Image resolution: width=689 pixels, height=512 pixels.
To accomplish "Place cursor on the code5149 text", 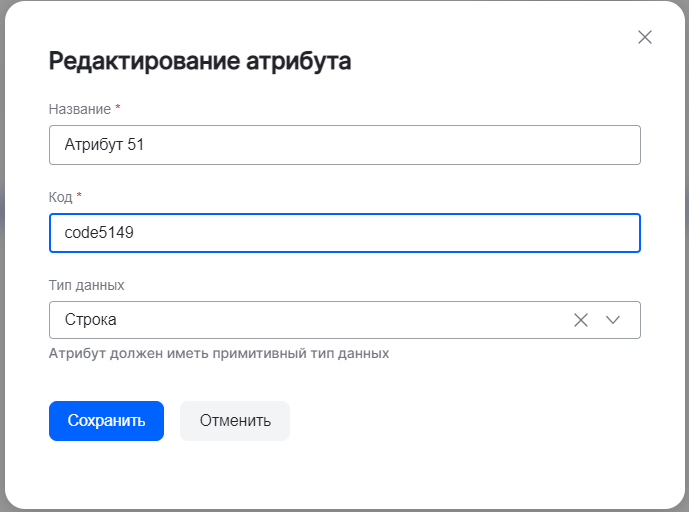I will click(x=99, y=233).
